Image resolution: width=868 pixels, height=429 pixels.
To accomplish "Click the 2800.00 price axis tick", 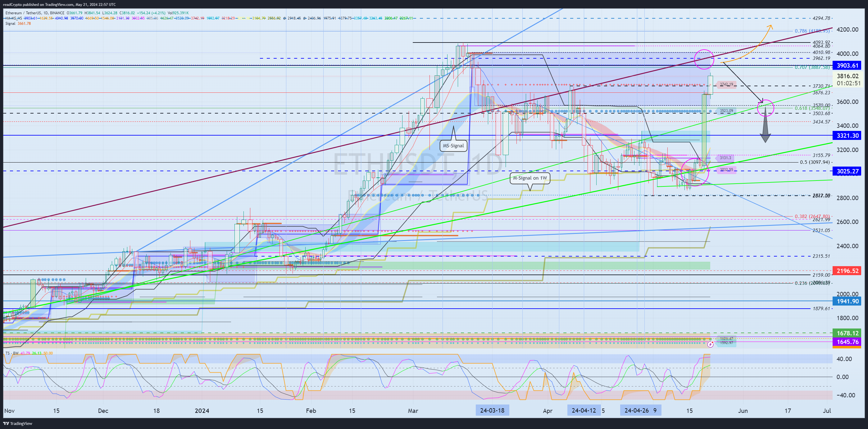I will 847,198.
